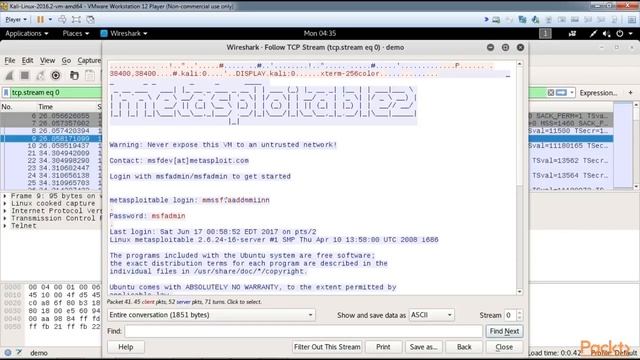The width and height of the screenshot is (640, 360).
Task: Click the clock Mon 04:35
Action: tap(320, 33)
